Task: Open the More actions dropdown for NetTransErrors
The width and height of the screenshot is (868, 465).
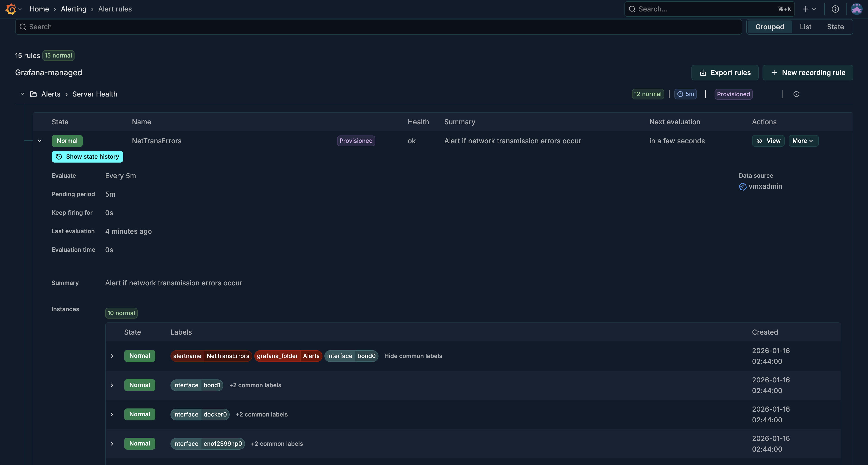Action: point(803,141)
